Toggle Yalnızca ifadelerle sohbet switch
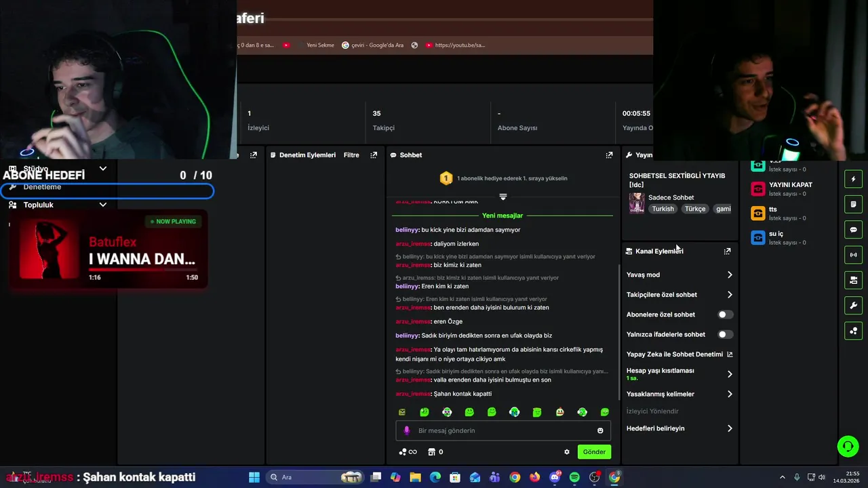The height and width of the screenshot is (488, 868). click(725, 334)
